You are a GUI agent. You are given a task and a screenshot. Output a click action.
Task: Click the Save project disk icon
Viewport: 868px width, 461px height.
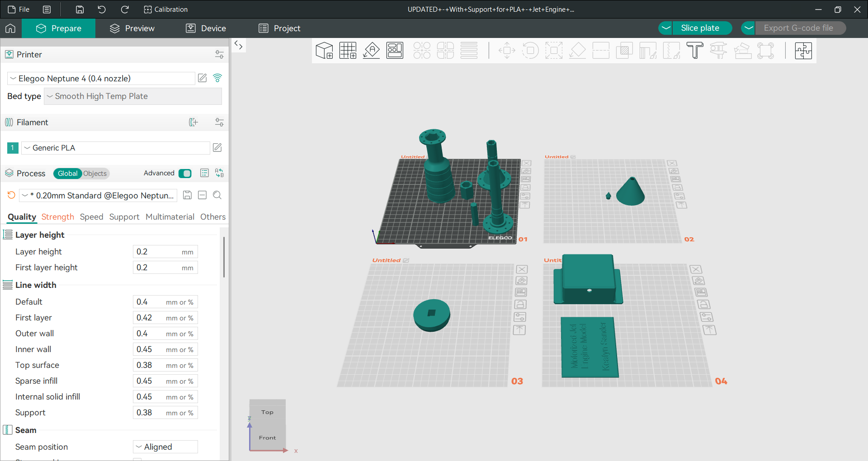pyautogui.click(x=80, y=9)
